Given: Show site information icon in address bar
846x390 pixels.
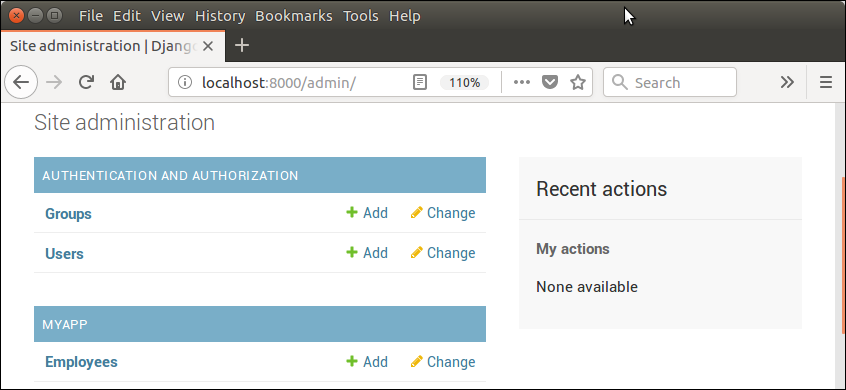Looking at the screenshot, I should point(185,83).
